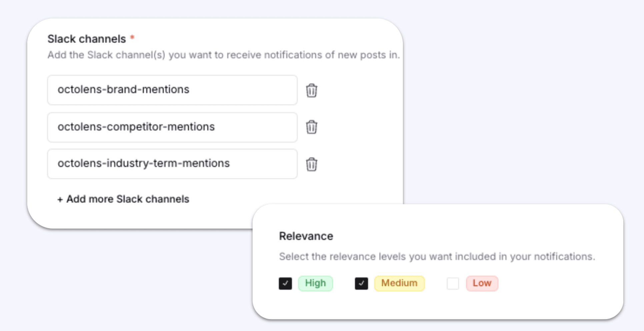Click the yellow Medium relevance badge
The image size is (644, 331).
399,283
